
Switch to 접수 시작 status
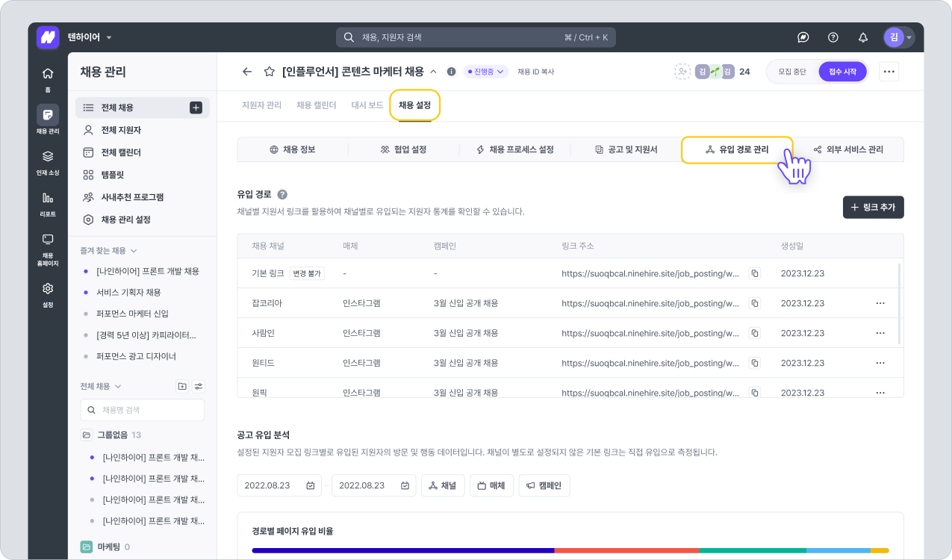[x=843, y=72]
